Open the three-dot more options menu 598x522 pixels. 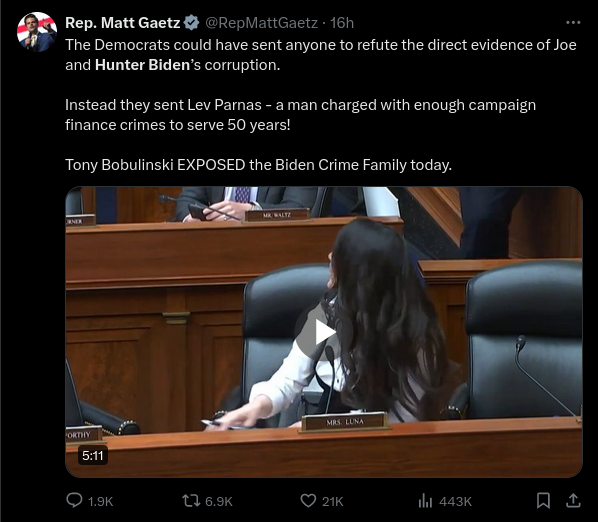[573, 23]
